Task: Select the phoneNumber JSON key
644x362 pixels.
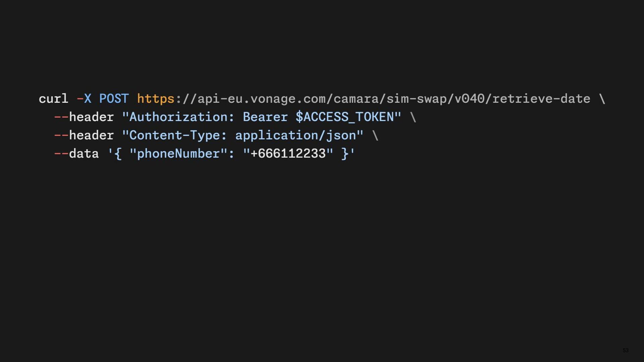Action: 178,154
